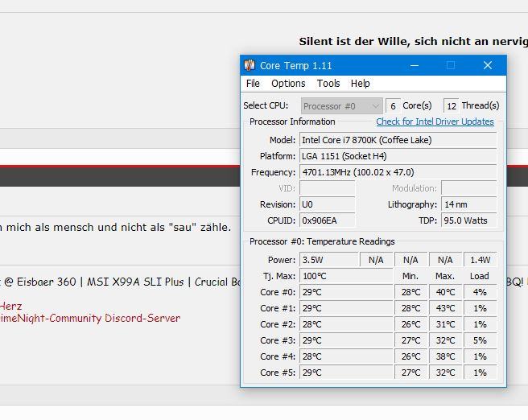Open the Tools menu
This screenshot has width=528, height=420.
point(328,84)
